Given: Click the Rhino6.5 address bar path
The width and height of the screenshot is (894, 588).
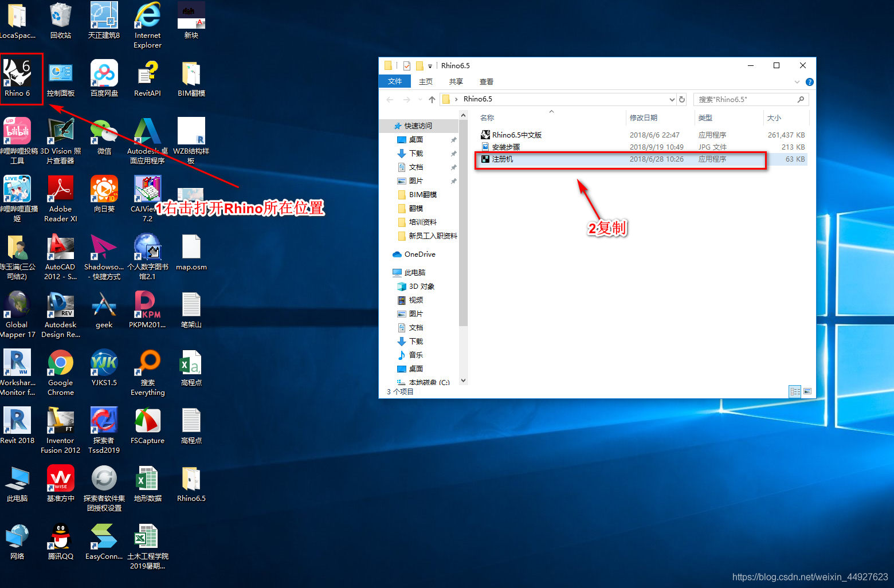Looking at the screenshot, I should 477,99.
